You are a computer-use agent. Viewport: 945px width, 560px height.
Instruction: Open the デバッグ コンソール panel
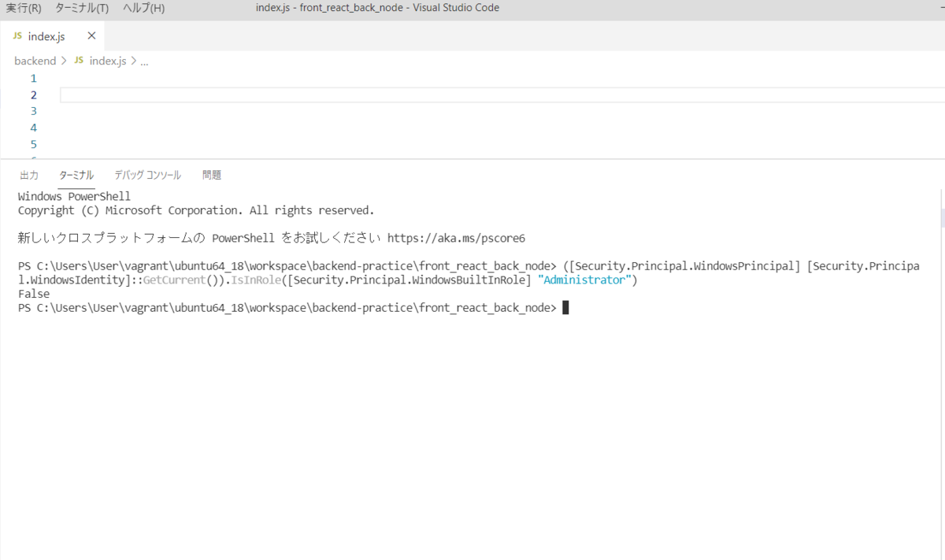(x=146, y=175)
